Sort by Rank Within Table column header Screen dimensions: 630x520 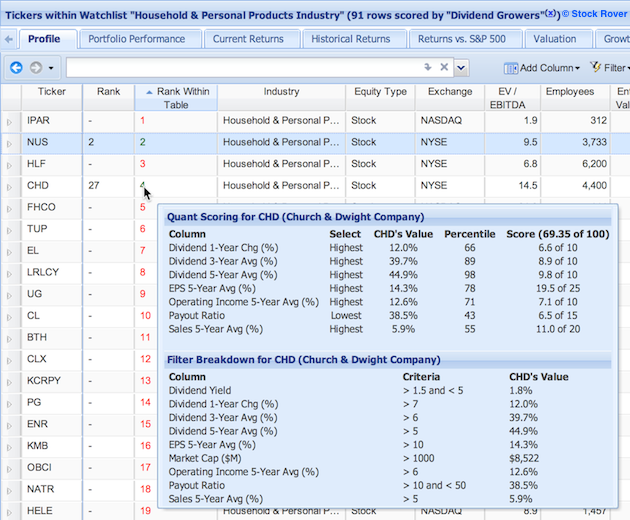[x=176, y=98]
